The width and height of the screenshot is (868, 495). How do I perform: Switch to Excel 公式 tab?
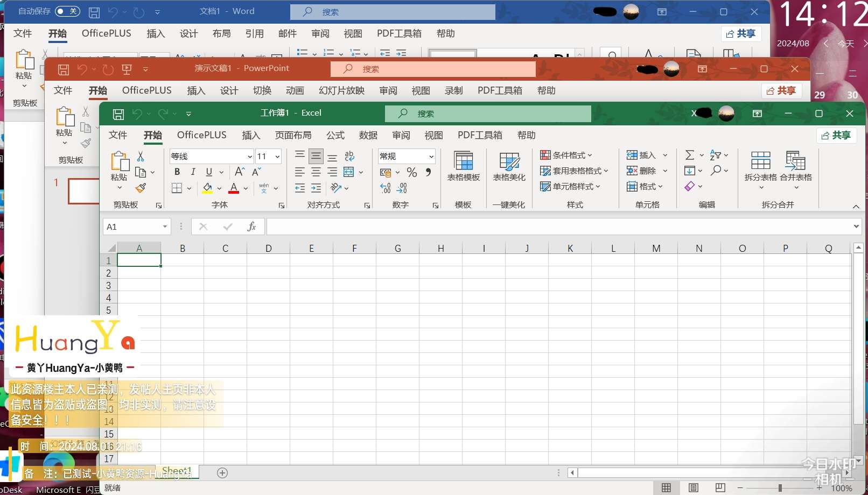pos(335,135)
